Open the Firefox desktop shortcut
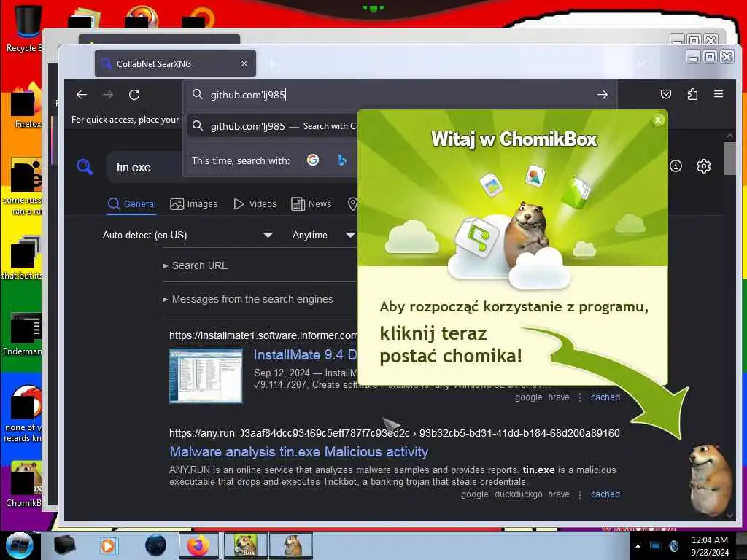This screenshot has height=560, width=747. click(26, 106)
